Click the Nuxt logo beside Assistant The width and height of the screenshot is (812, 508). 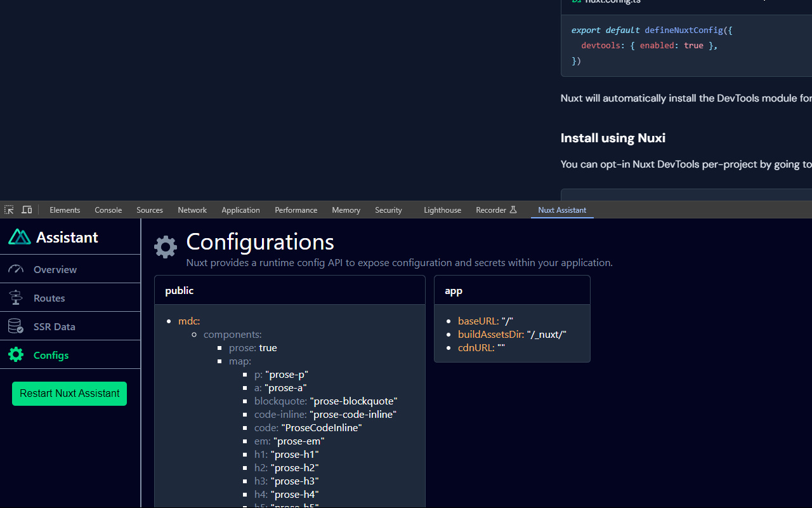coord(19,237)
